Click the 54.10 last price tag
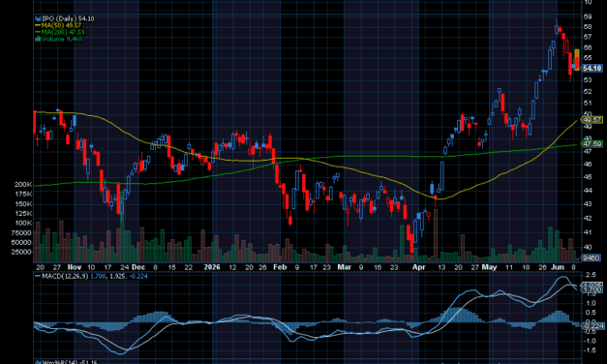607x364 pixels. pos(592,68)
